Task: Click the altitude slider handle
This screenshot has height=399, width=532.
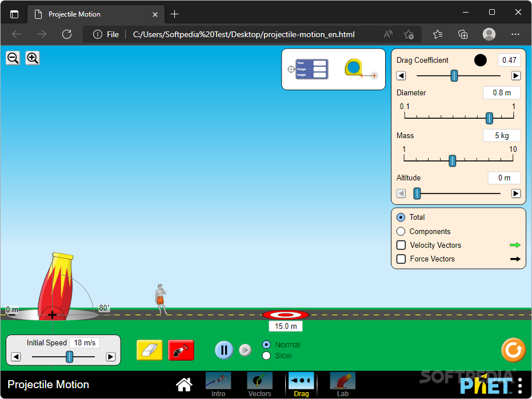Action: coord(417,194)
